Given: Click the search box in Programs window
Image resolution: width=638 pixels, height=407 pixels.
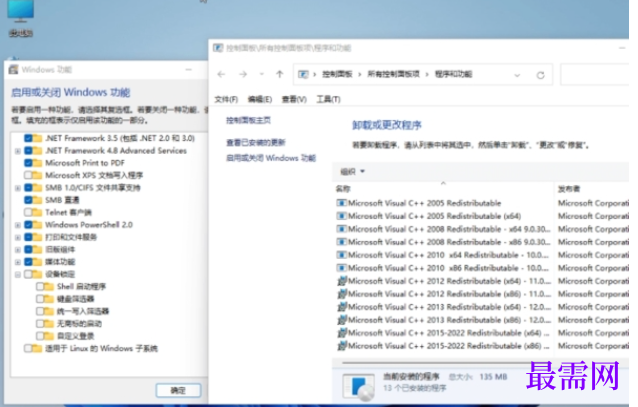Looking at the screenshot, I should pos(595,74).
